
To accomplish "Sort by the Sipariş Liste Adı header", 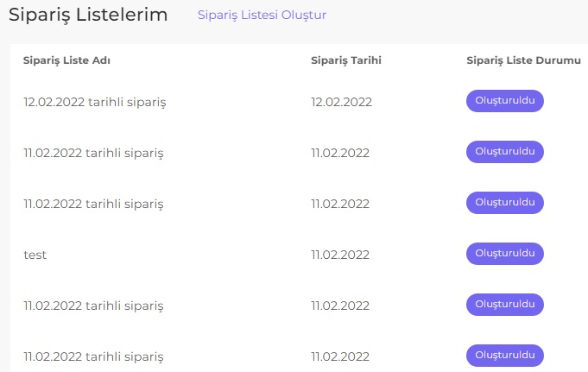I will tap(66, 60).
